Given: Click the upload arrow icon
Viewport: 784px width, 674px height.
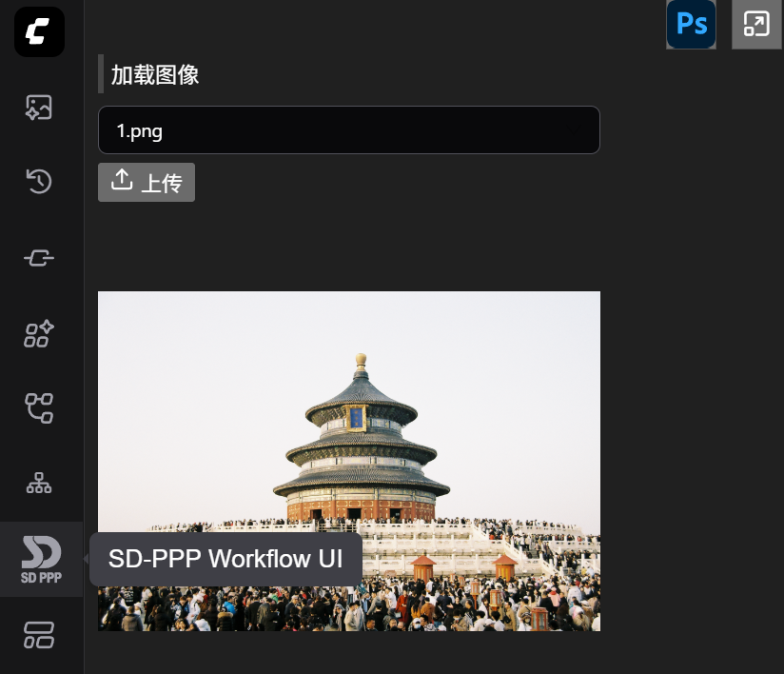Looking at the screenshot, I should point(122,180).
